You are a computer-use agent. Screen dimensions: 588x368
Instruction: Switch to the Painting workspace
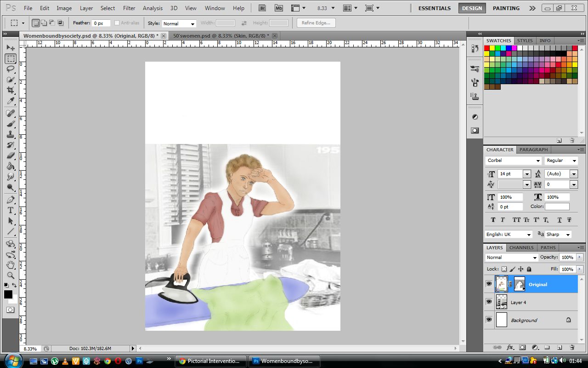point(506,8)
